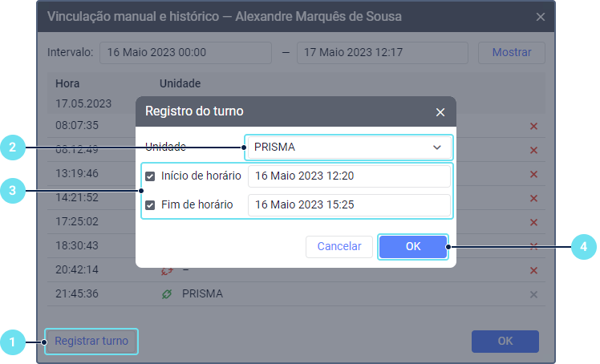Open the Unidade dropdown showing PRISMA
This screenshot has height=364, width=600.
[341, 148]
